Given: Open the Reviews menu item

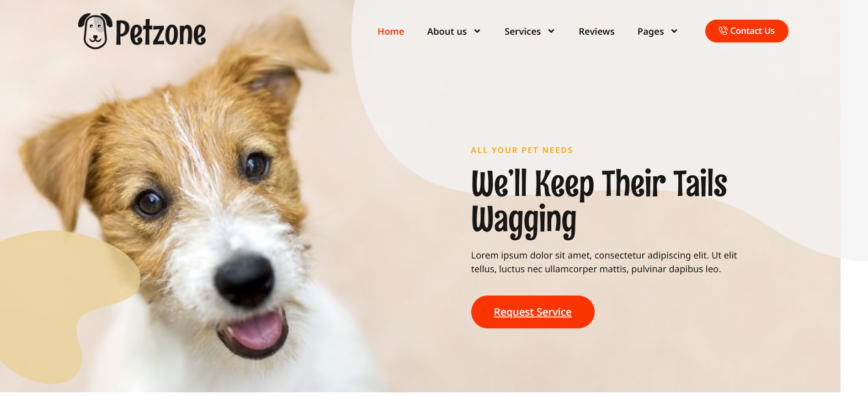Looking at the screenshot, I should coord(596,32).
